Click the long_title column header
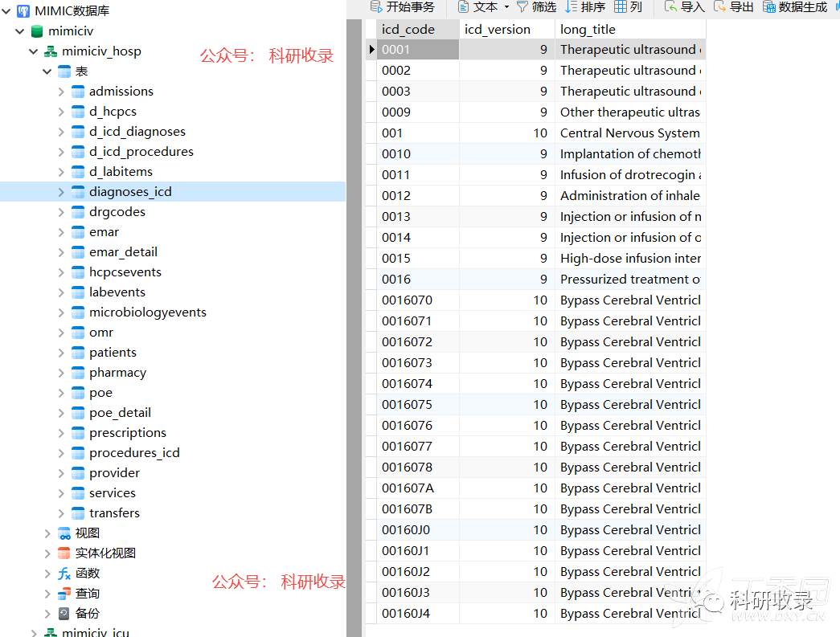Screen dimensions: 840x637 point(588,29)
